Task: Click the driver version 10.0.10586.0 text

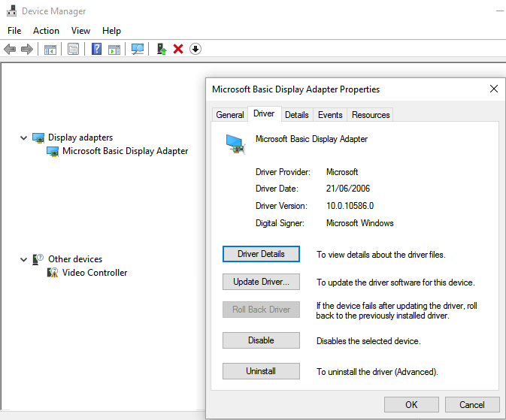Action: click(x=350, y=206)
